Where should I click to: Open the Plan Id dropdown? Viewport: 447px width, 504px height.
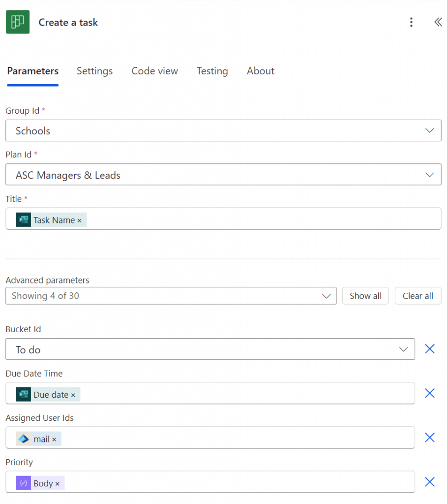pos(223,175)
